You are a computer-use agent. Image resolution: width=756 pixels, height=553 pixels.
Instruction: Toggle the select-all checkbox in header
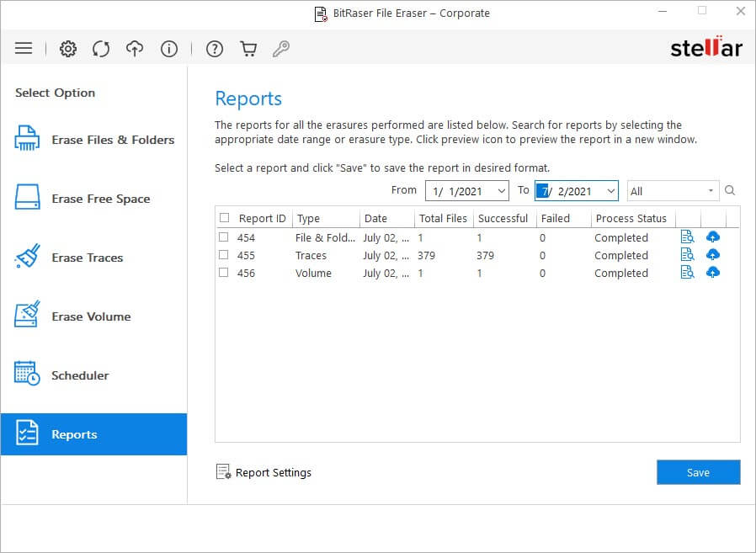(224, 218)
